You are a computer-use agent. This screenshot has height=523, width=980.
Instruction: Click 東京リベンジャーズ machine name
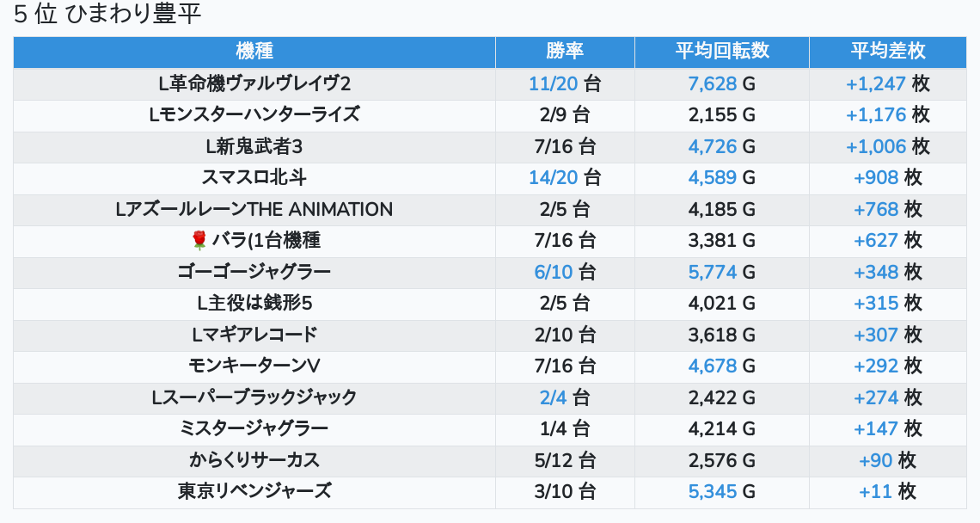tap(254, 491)
